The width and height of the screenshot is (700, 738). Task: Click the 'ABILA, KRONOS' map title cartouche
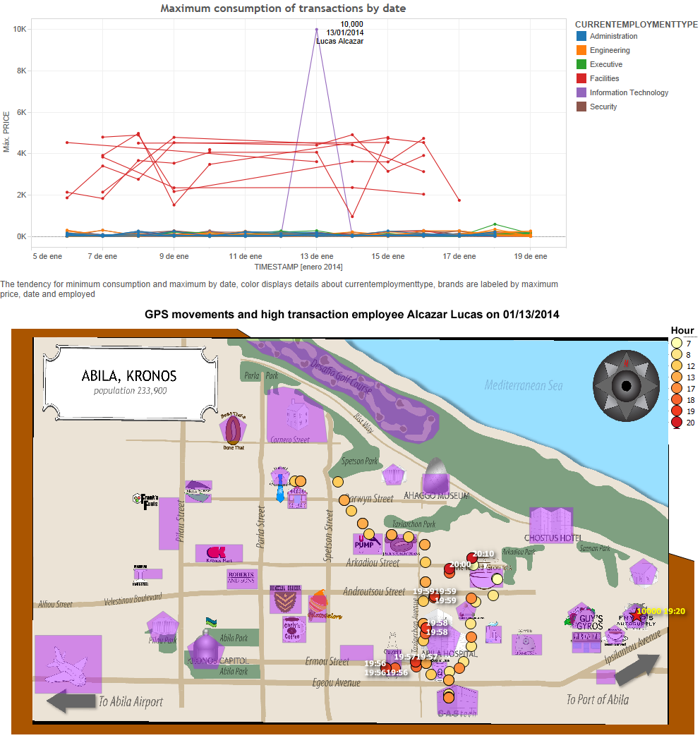coord(129,382)
